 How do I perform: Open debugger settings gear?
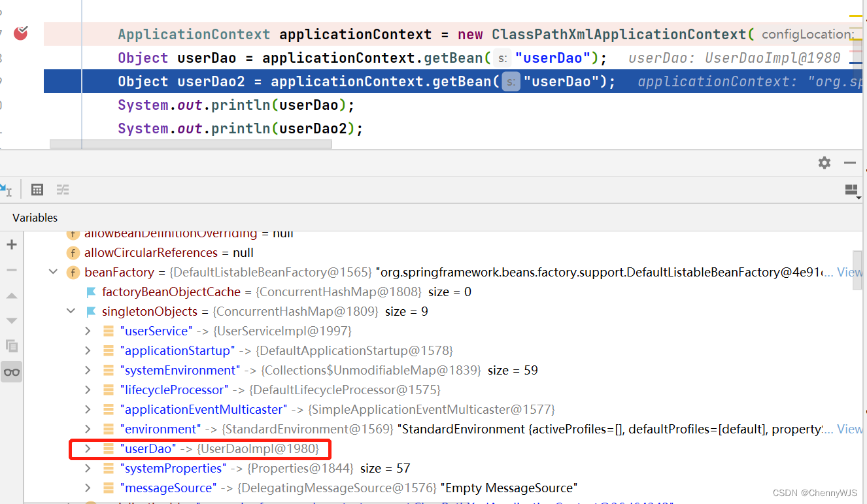pos(824,163)
